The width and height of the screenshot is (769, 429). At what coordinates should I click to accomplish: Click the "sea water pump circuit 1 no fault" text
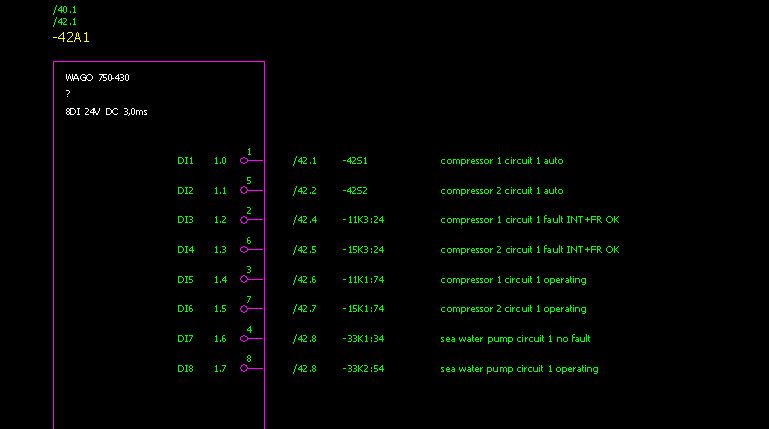tap(515, 339)
